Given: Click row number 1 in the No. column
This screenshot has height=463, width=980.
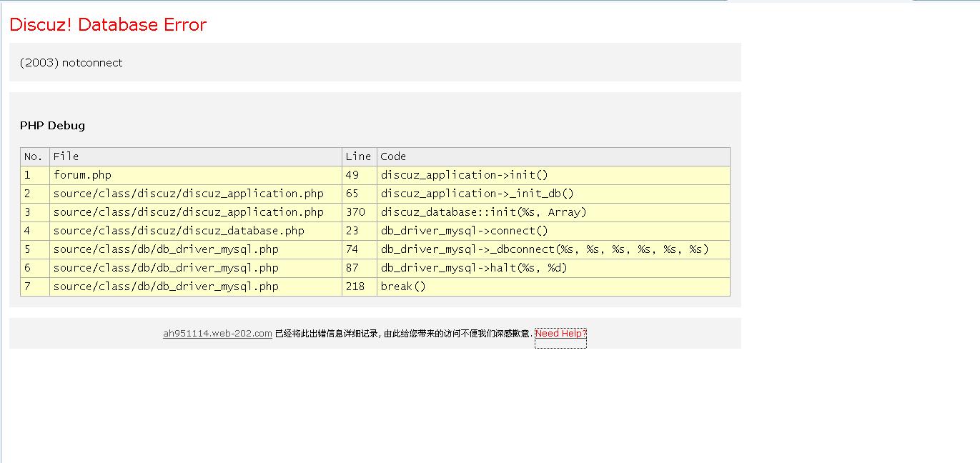Looking at the screenshot, I should pyautogui.click(x=35, y=175).
